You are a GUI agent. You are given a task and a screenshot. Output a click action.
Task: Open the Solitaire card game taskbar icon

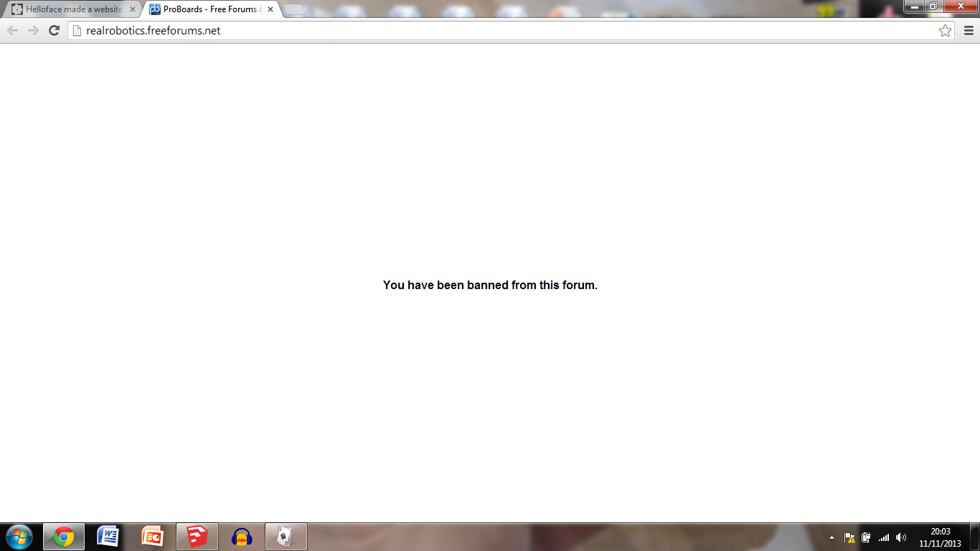286,537
